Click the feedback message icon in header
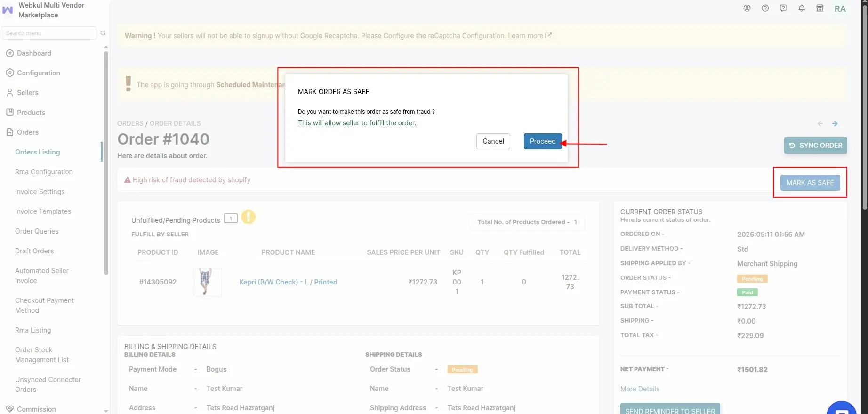This screenshot has width=868, height=414. 784,8
